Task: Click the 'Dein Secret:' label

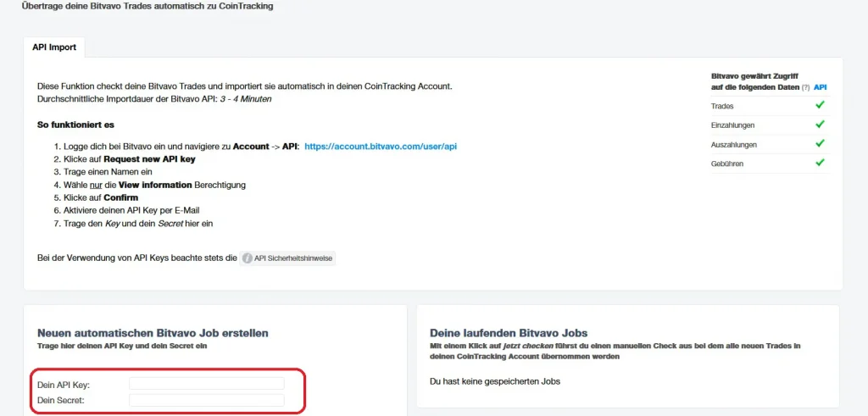Action: 60,401
